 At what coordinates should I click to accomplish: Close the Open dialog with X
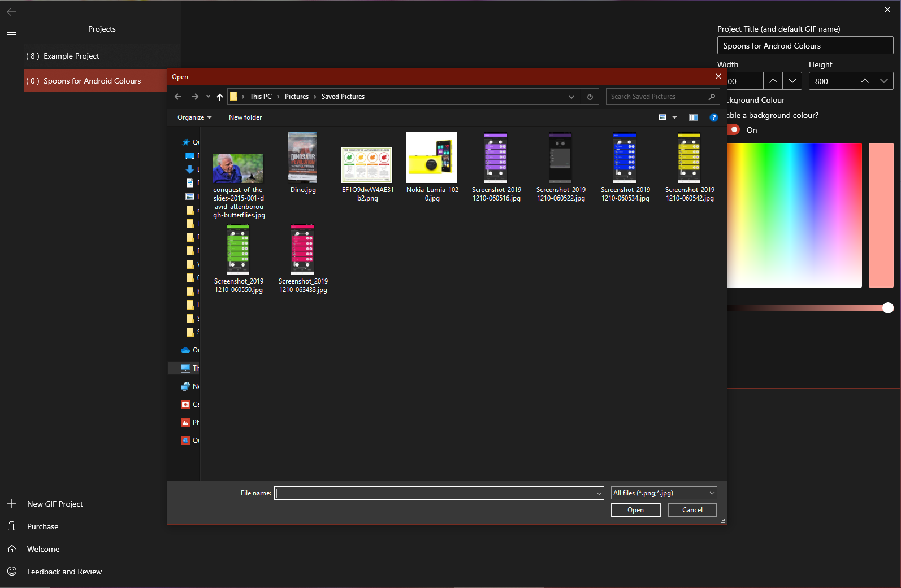point(718,76)
